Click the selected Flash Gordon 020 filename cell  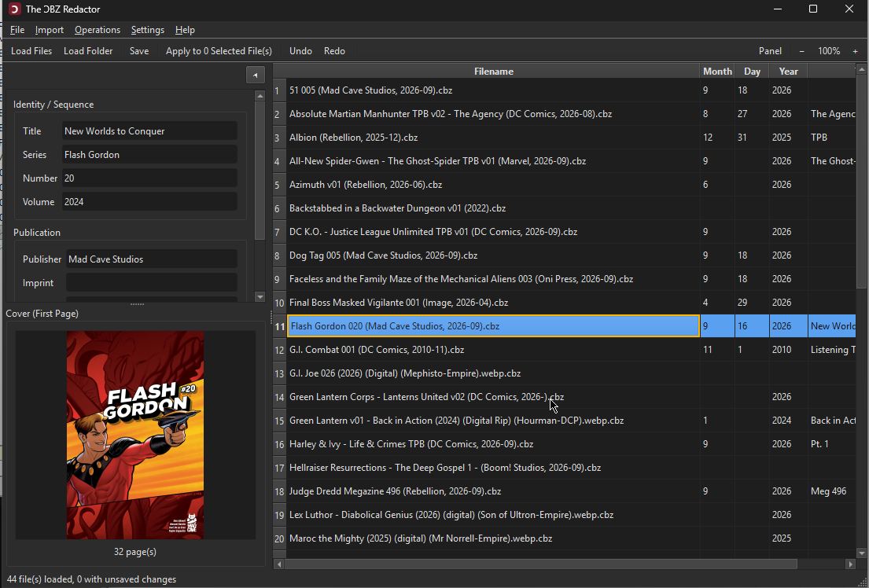point(493,326)
